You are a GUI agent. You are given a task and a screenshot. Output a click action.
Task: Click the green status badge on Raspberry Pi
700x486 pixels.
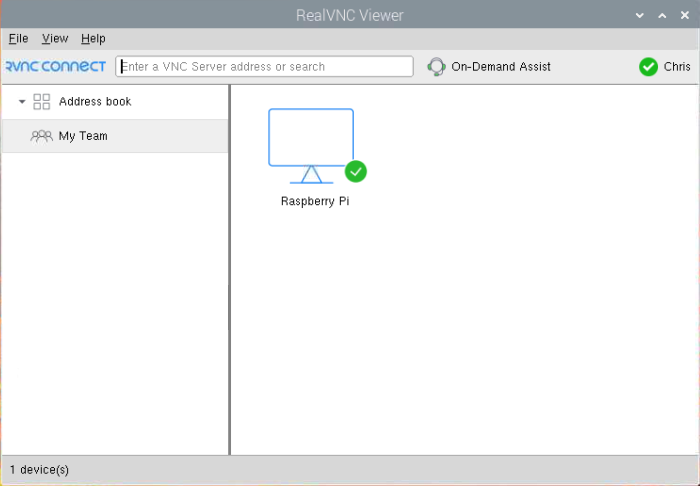coord(356,171)
